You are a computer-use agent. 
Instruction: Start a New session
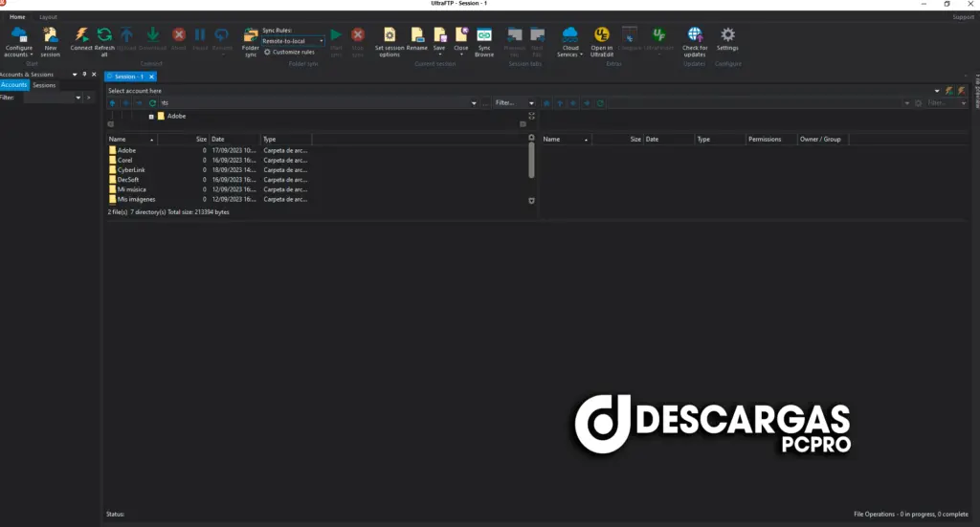click(x=51, y=42)
